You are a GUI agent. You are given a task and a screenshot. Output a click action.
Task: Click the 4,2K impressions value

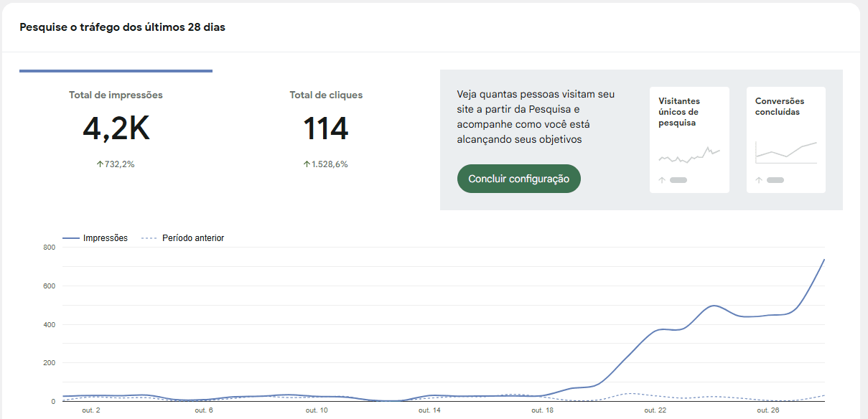coord(116,129)
